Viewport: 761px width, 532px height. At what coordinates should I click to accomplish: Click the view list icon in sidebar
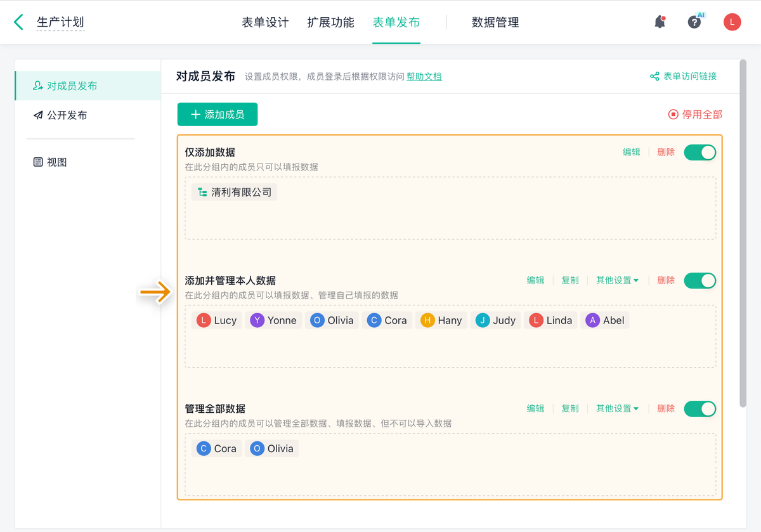38,162
